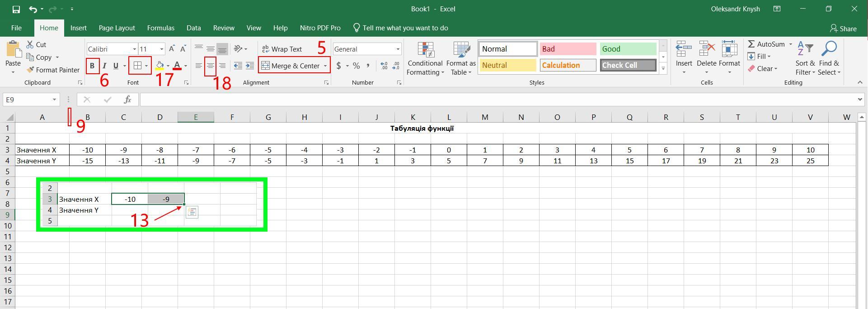The width and height of the screenshot is (868, 309).
Task: Click Decrease Decimal icon
Action: tap(396, 66)
